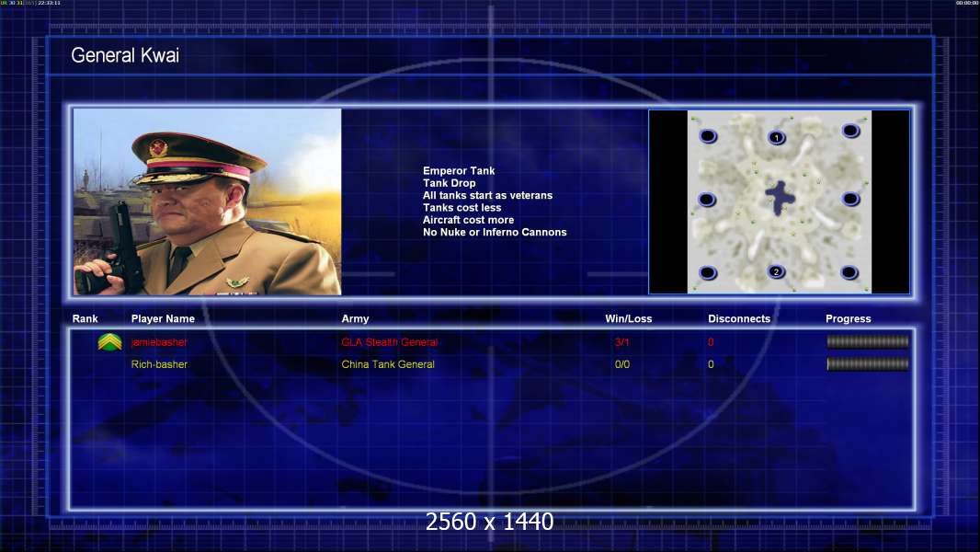
Task: Click the blue cross-shaped lake at minimap center
Action: click(x=780, y=198)
